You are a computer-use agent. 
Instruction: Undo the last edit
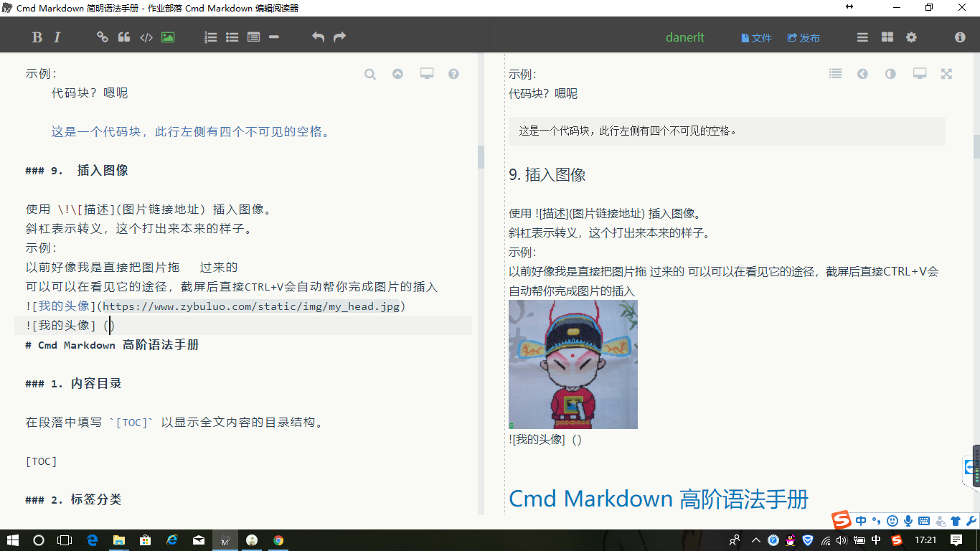(x=319, y=37)
